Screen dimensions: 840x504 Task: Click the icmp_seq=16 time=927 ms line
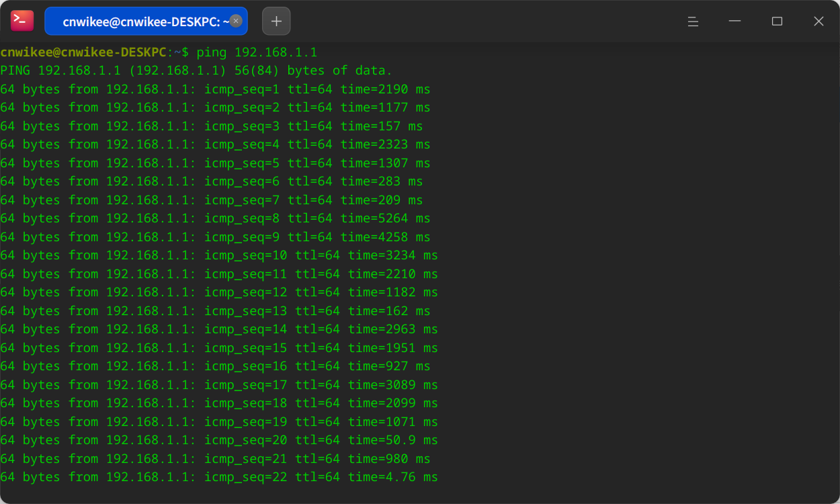click(x=215, y=366)
